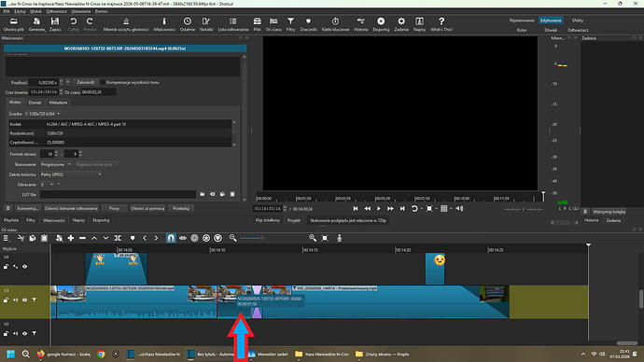This screenshot has height=362, width=644.
Task: Toggle ripple markers button
Action: click(x=218, y=238)
